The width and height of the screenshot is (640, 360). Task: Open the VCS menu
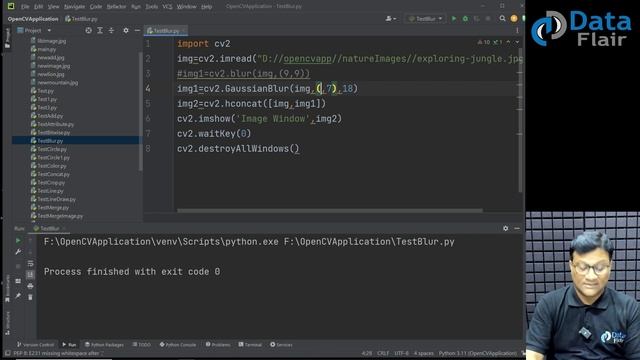click(167, 7)
